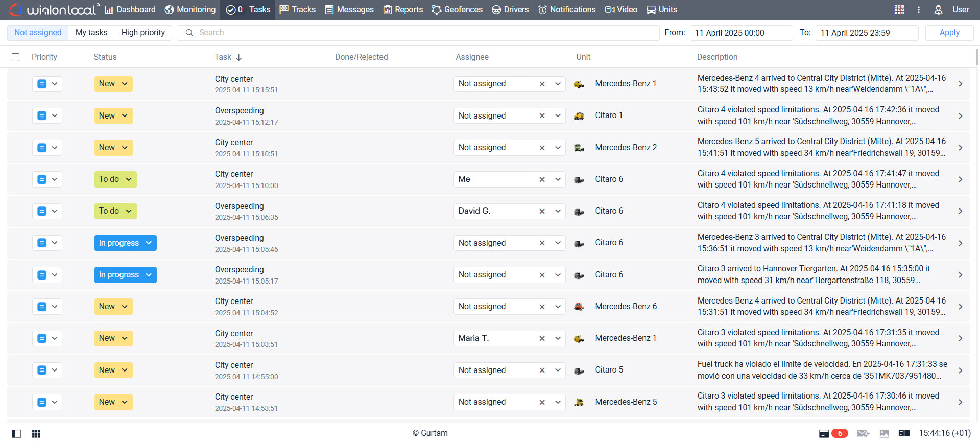Switch to My tasks filter
Image resolution: width=980 pixels, height=441 pixels.
click(x=91, y=33)
